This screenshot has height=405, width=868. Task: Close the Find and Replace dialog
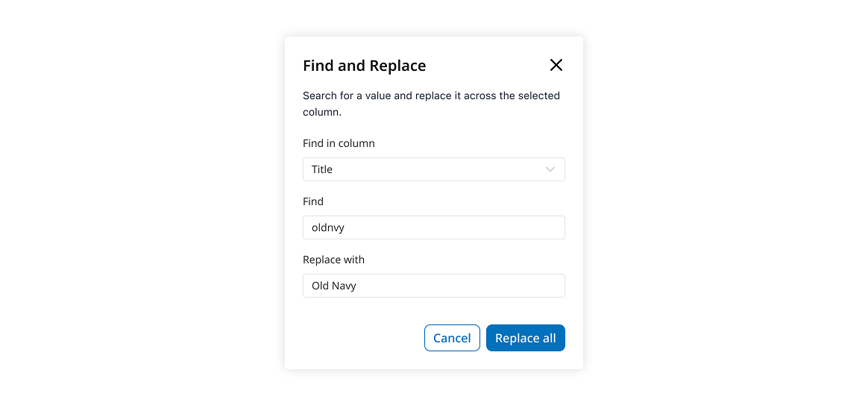coord(556,65)
